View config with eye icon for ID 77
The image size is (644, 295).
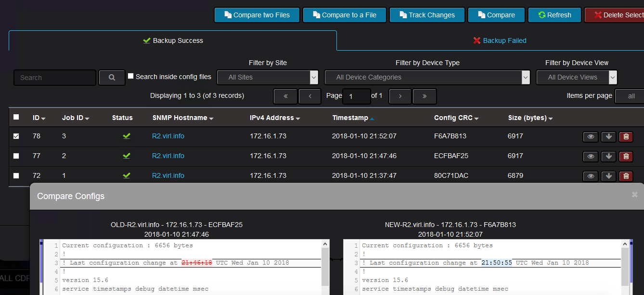coord(591,156)
